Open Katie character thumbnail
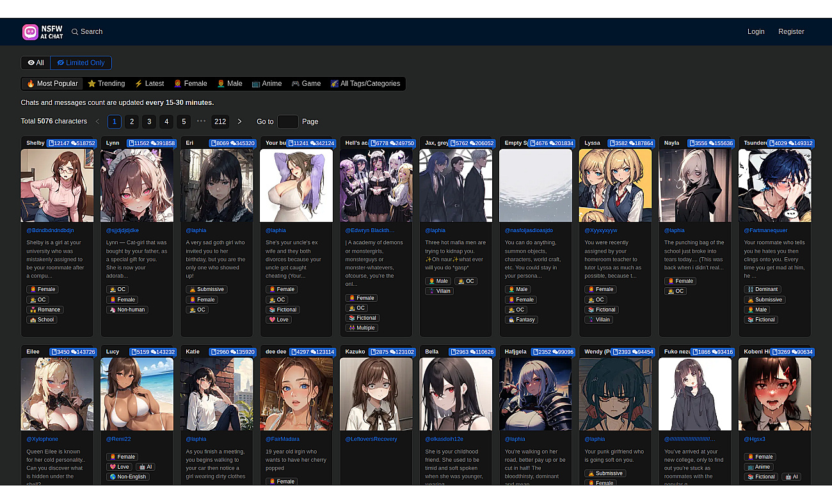This screenshot has height=504, width=832. [x=217, y=394]
